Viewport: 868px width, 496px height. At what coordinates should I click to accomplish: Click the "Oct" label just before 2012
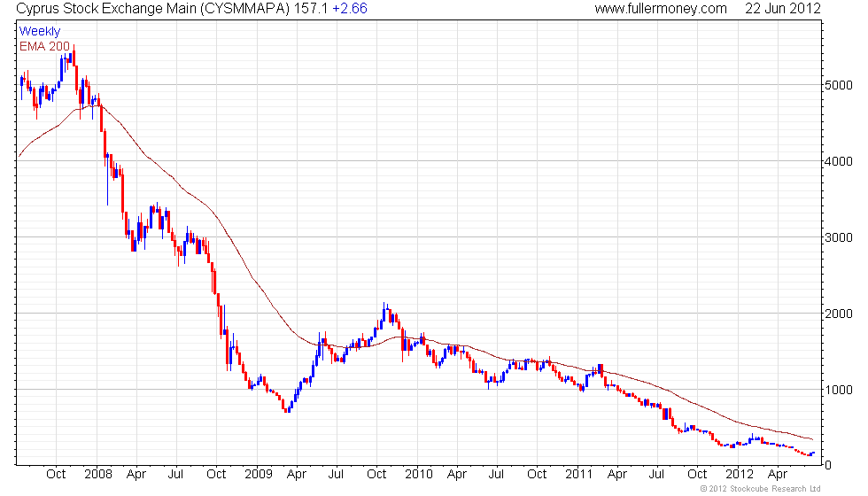(x=698, y=475)
